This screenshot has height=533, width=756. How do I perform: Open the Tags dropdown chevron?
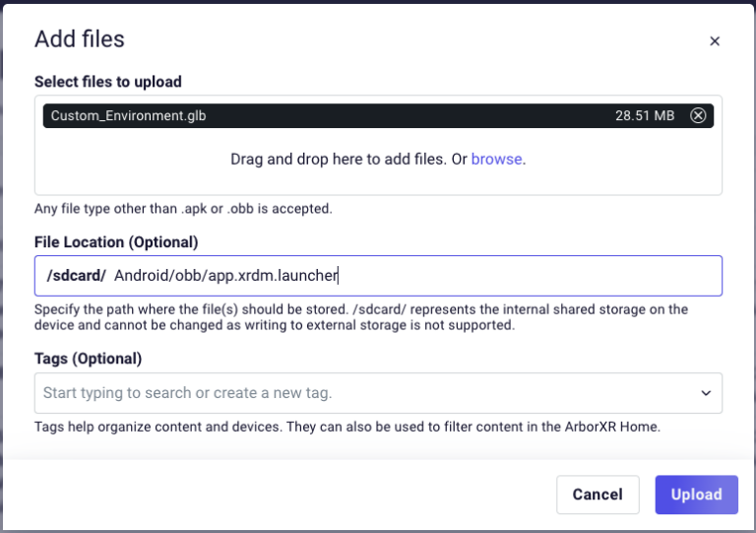click(706, 393)
